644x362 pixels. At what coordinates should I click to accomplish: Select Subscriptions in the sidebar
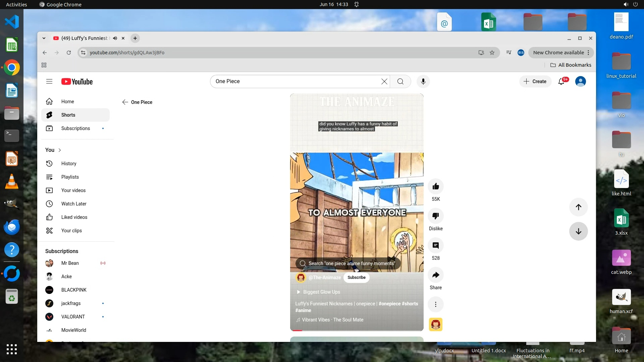pos(75,128)
